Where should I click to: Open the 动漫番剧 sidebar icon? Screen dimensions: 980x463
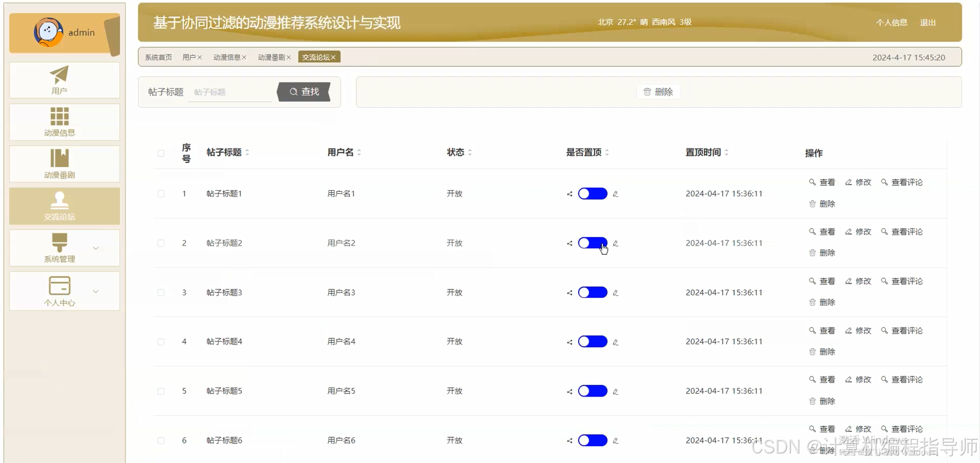[x=59, y=158]
